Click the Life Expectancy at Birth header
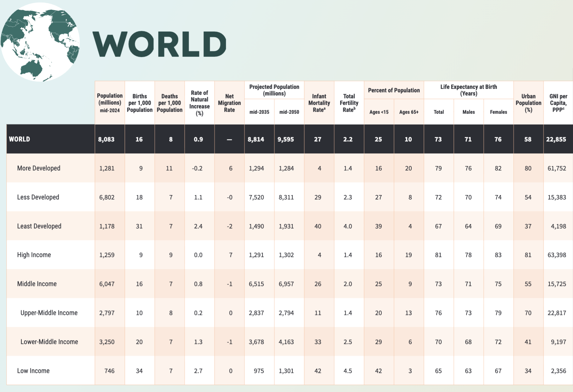 click(x=468, y=90)
